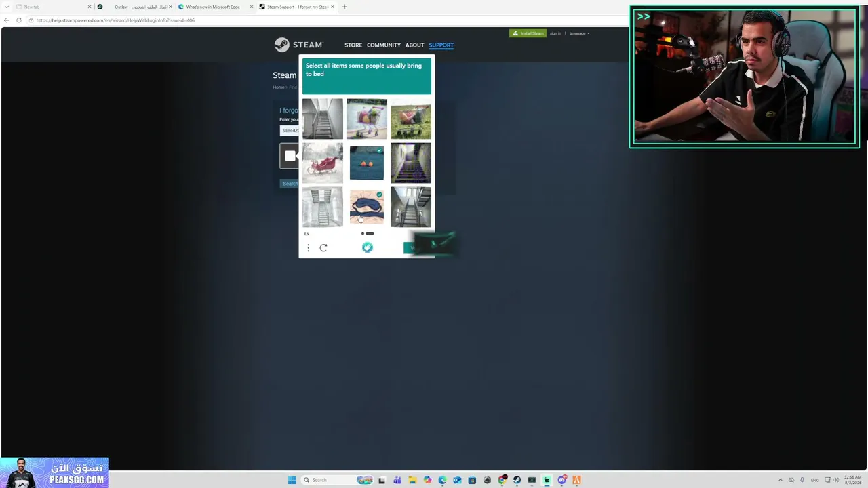This screenshot has height=488, width=868.
Task: Close the 'New tab' browser tab
Action: coord(89,7)
